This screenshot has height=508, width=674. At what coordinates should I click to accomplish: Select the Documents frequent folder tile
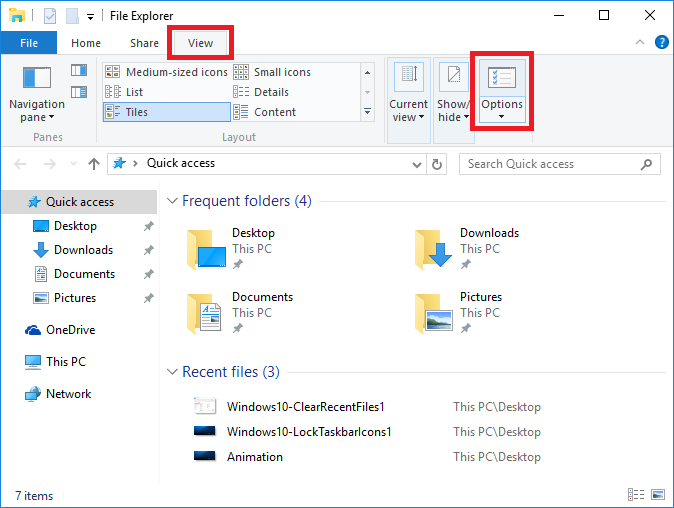pyautogui.click(x=241, y=313)
